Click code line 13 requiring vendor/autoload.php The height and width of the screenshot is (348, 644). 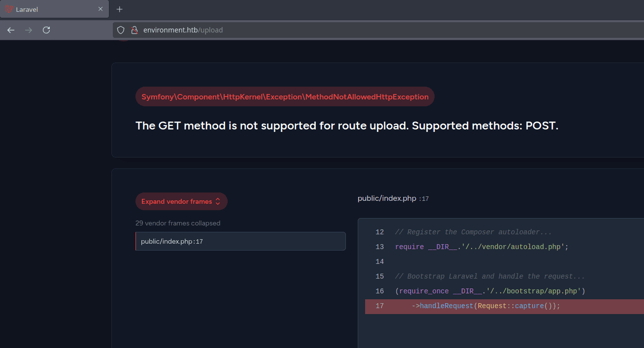point(481,247)
